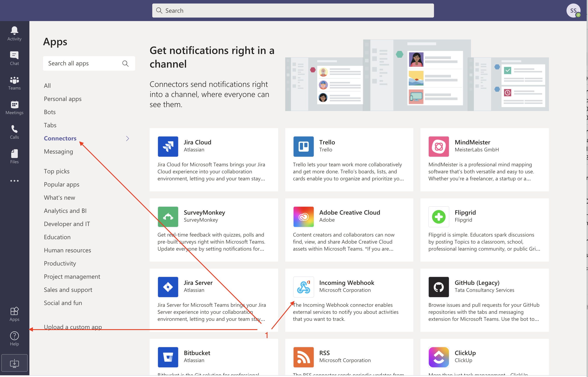
Task: Click the Jira Server description text
Action: [x=212, y=312]
